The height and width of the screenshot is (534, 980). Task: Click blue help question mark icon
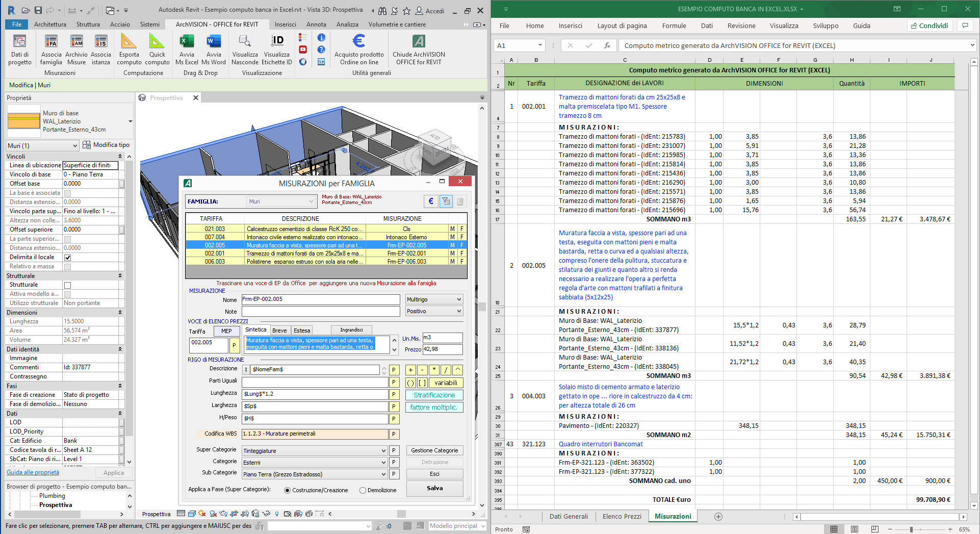pyautogui.click(x=321, y=49)
